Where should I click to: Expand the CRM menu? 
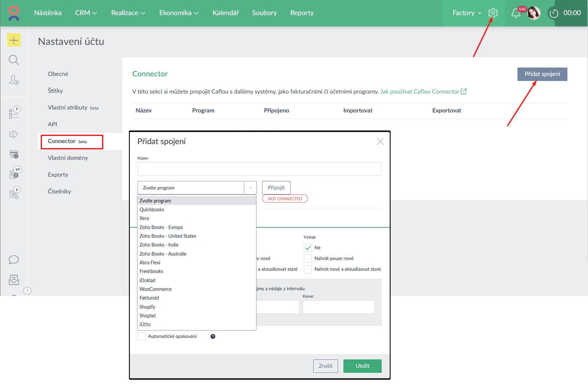(x=86, y=13)
